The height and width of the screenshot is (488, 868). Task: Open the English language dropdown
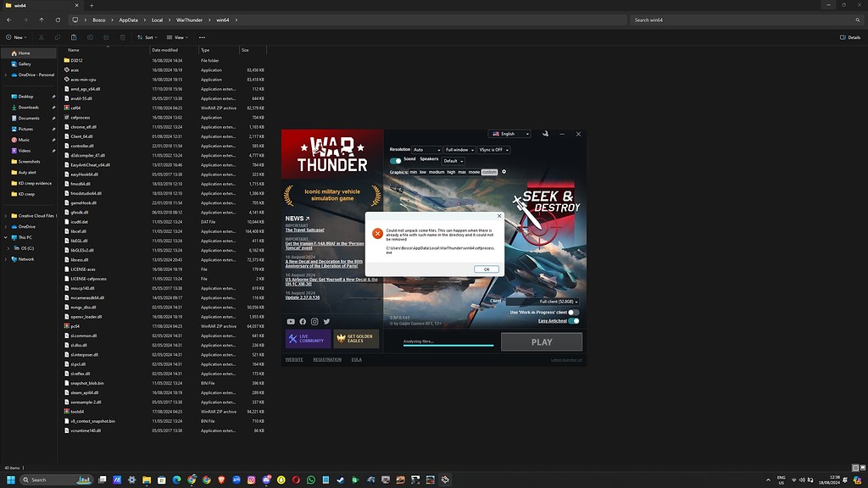[509, 134]
